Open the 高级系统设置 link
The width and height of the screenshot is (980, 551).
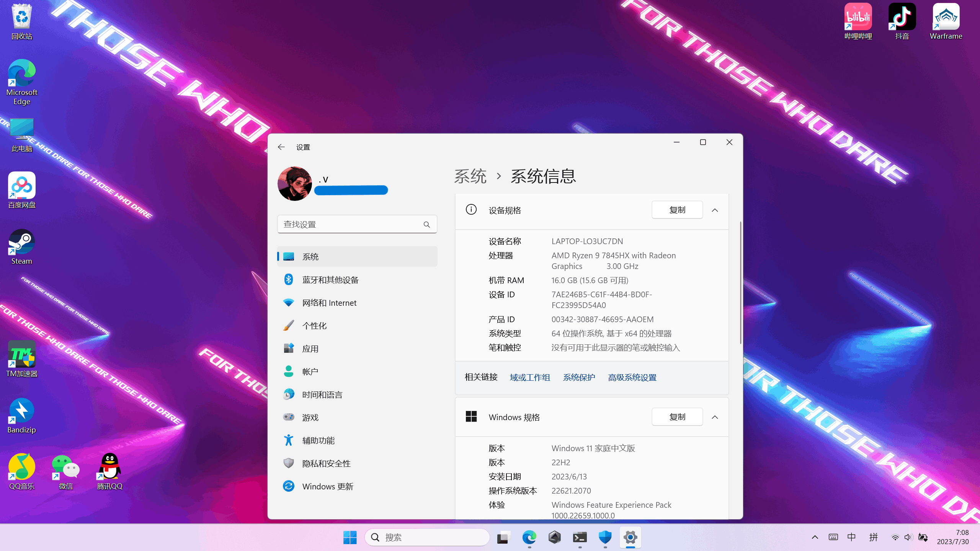coord(632,377)
